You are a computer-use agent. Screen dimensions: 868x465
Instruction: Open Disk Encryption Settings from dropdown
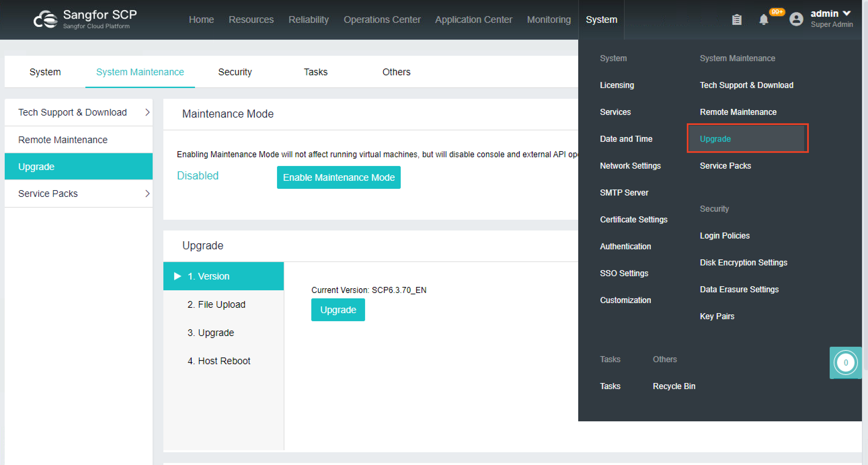[x=744, y=263]
